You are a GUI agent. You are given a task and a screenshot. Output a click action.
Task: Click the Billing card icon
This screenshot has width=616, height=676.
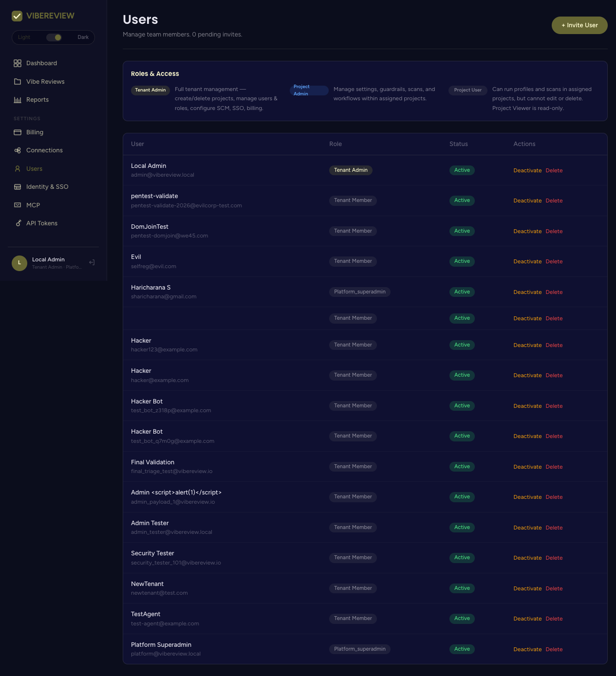tap(18, 132)
